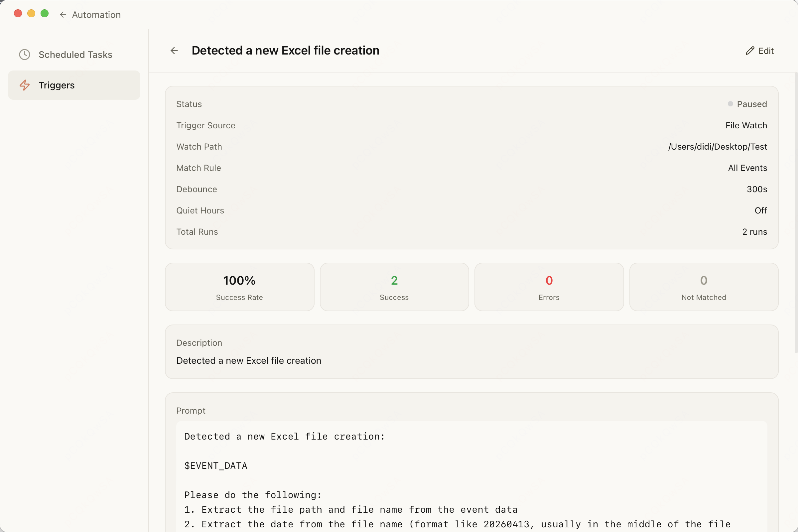Click the File Watch trigger source value
This screenshot has width=798, height=532.
pos(746,125)
